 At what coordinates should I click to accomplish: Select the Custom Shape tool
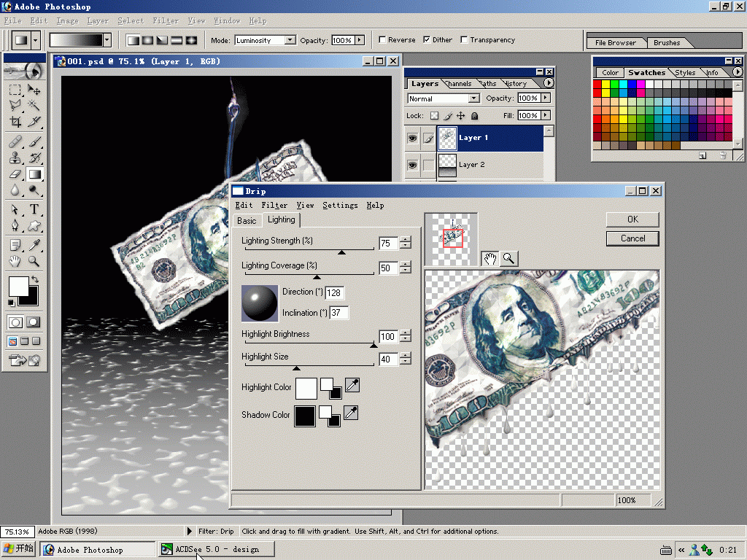[x=34, y=226]
